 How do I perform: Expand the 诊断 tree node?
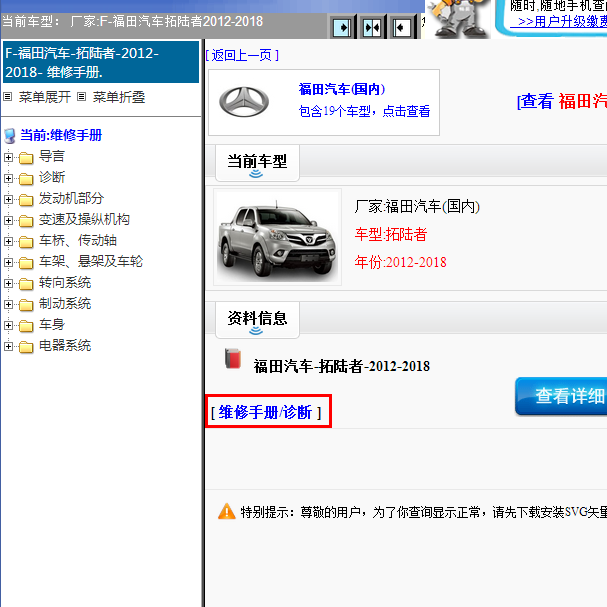pyautogui.click(x=8, y=178)
